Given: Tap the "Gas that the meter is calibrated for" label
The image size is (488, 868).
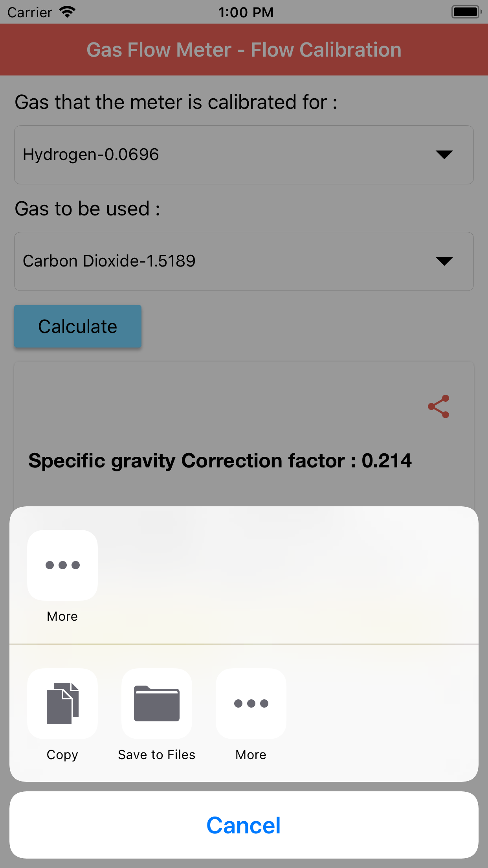Looking at the screenshot, I should coord(176,102).
